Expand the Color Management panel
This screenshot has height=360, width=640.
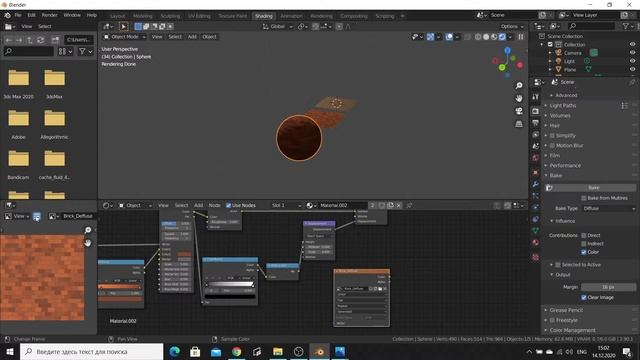click(x=572, y=330)
